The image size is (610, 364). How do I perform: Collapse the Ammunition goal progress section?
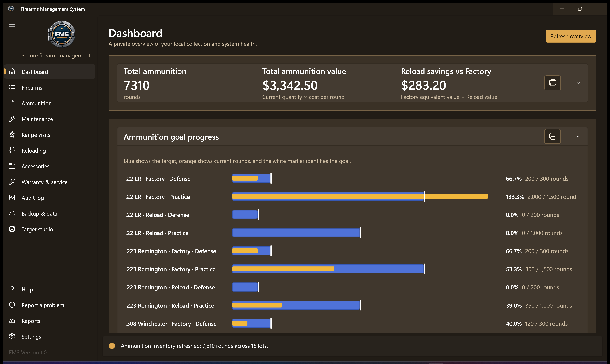578,136
